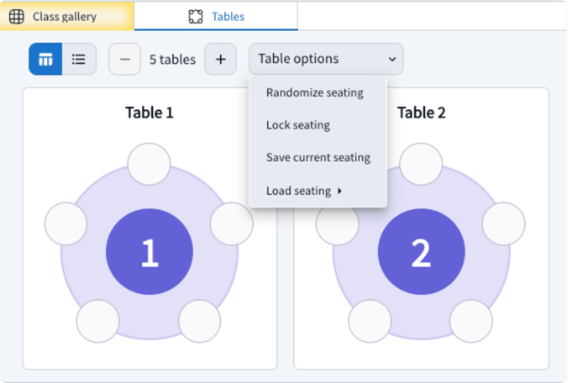Choose Randomize seating from menu
Viewport: 588px width, 383px height.
point(314,92)
